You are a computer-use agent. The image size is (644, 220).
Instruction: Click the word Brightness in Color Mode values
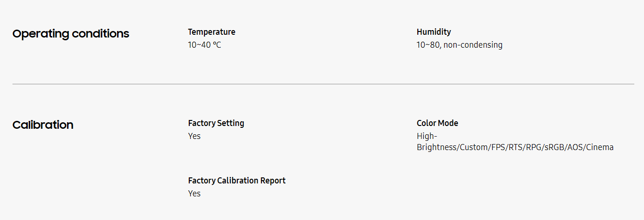point(437,147)
